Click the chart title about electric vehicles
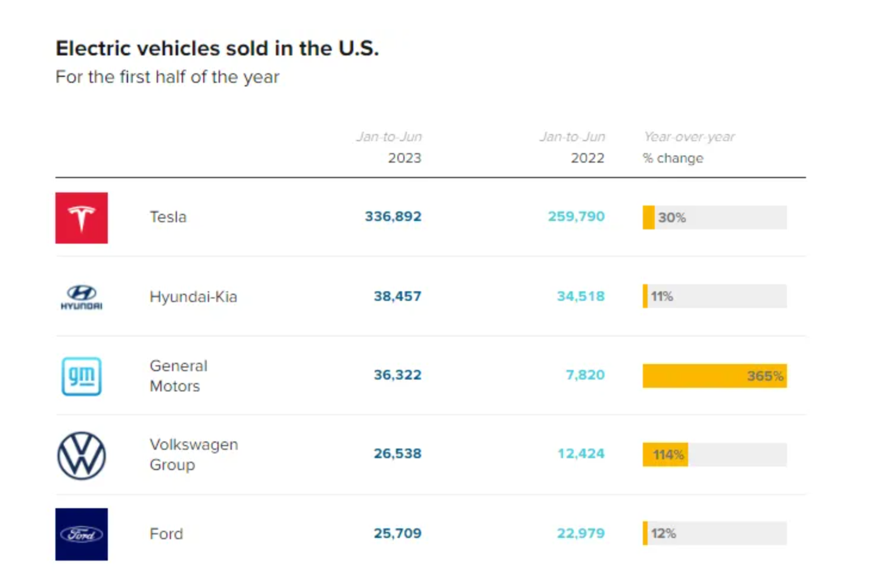This screenshot has width=874, height=588. coord(217,48)
